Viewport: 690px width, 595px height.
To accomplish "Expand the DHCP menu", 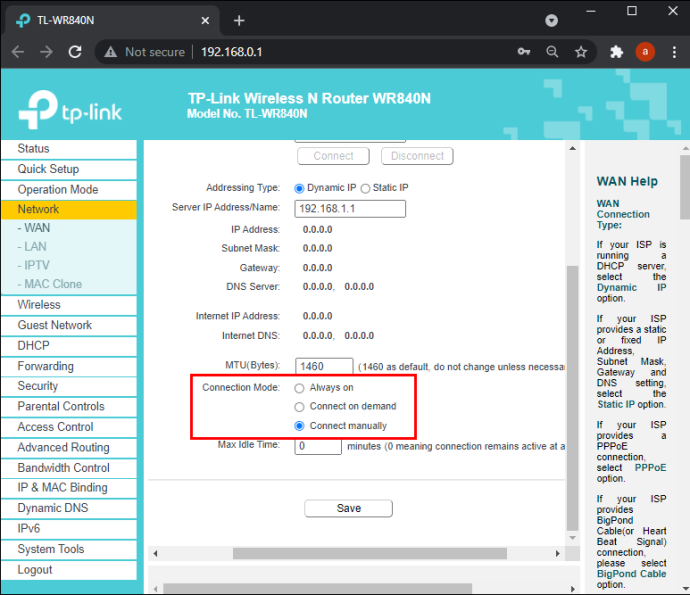I will coord(69,346).
